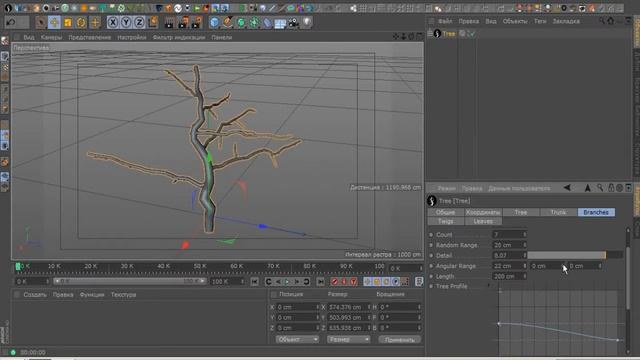
Task: Click attribute manager back arrow
Action: coord(567,188)
